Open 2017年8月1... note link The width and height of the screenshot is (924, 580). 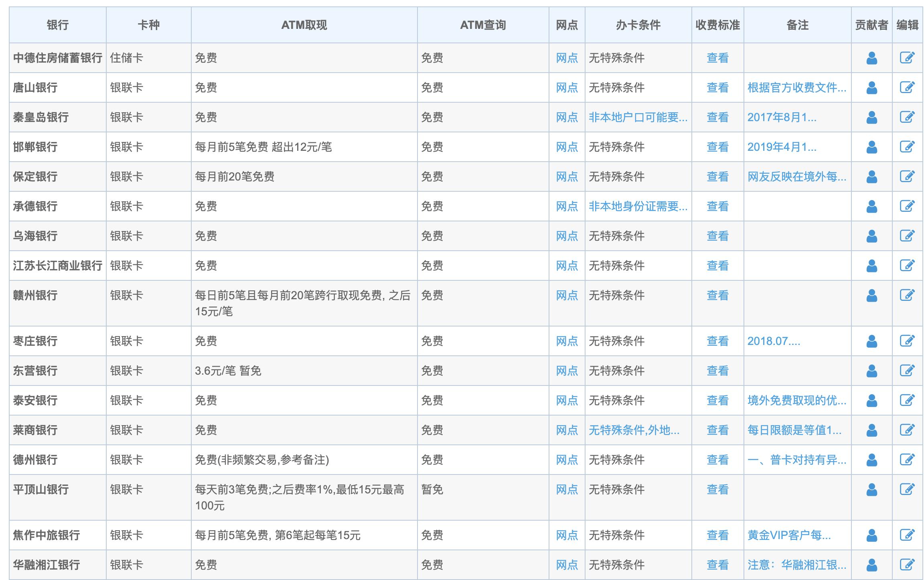pyautogui.click(x=782, y=118)
